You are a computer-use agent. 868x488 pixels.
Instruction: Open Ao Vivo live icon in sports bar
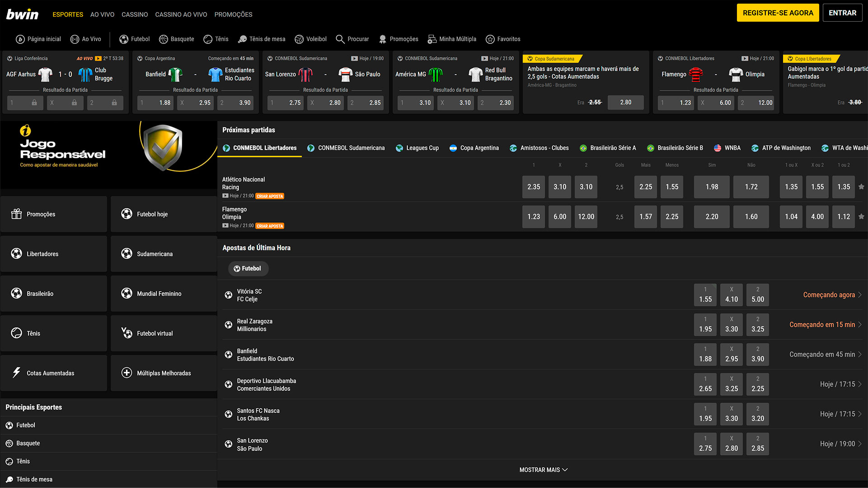(75, 39)
